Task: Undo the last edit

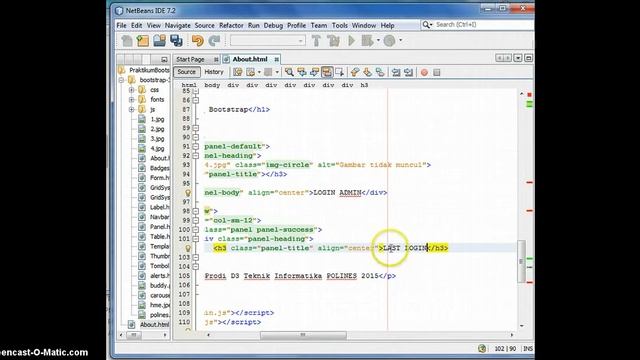Action: (198, 40)
